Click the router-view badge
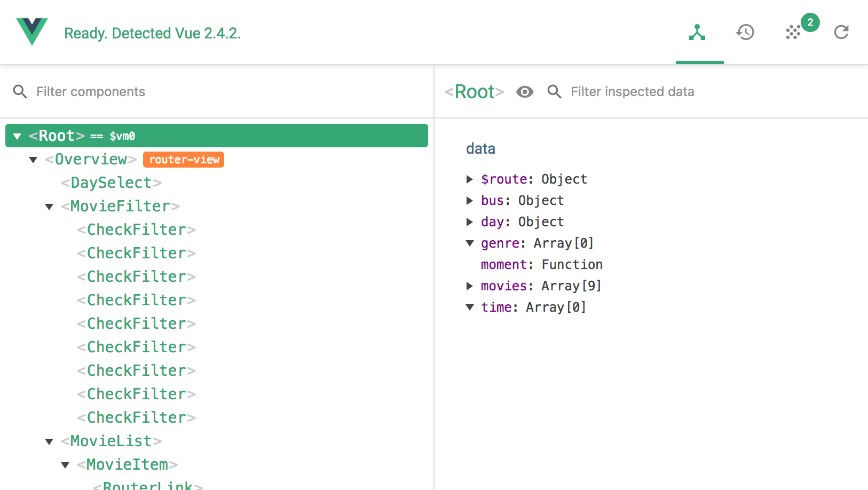The height and width of the screenshot is (490, 868). point(184,160)
